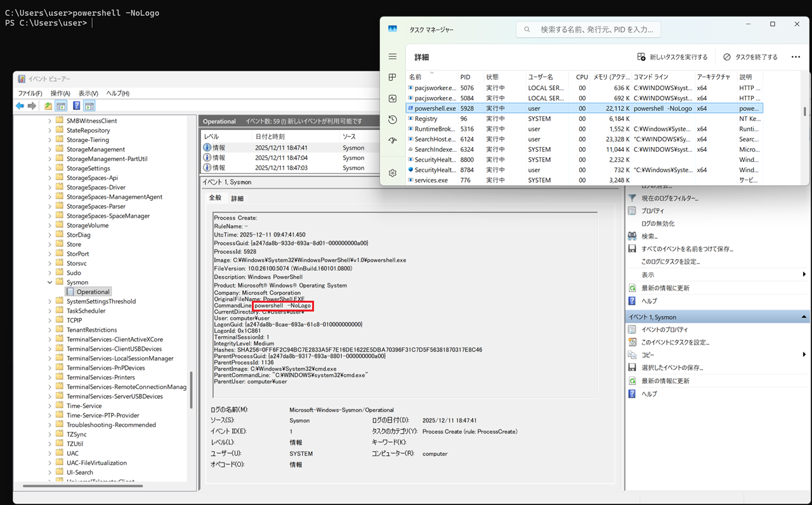Open the export/save log icon in Event Viewer toolbar

point(48,105)
